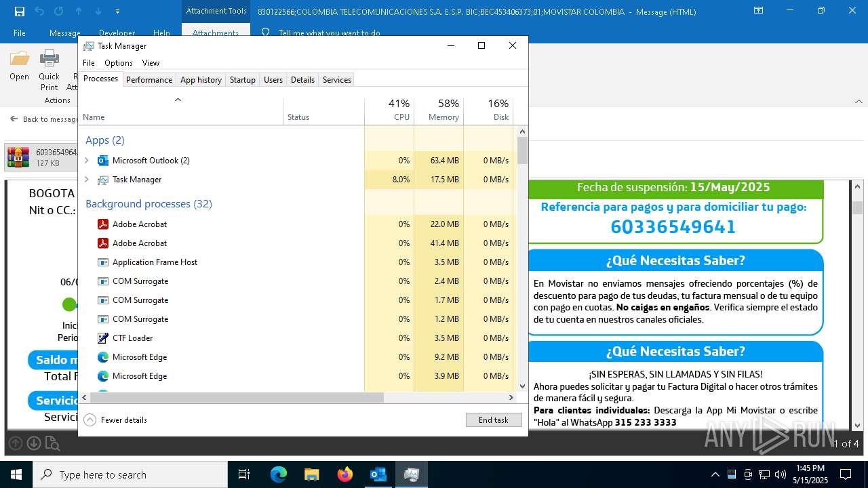
Task: Click the CTF Loader process icon
Action: tap(103, 338)
